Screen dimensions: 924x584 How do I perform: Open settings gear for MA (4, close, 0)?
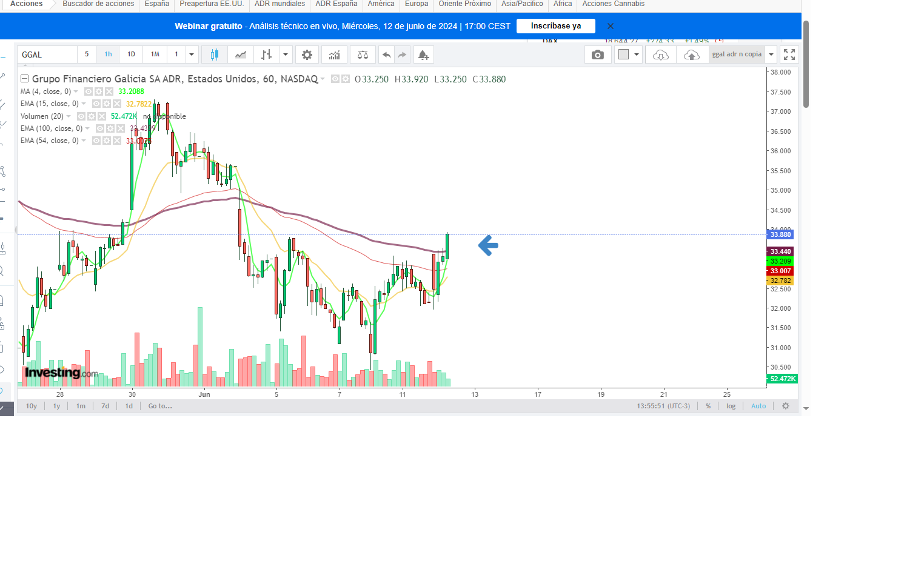tap(99, 91)
